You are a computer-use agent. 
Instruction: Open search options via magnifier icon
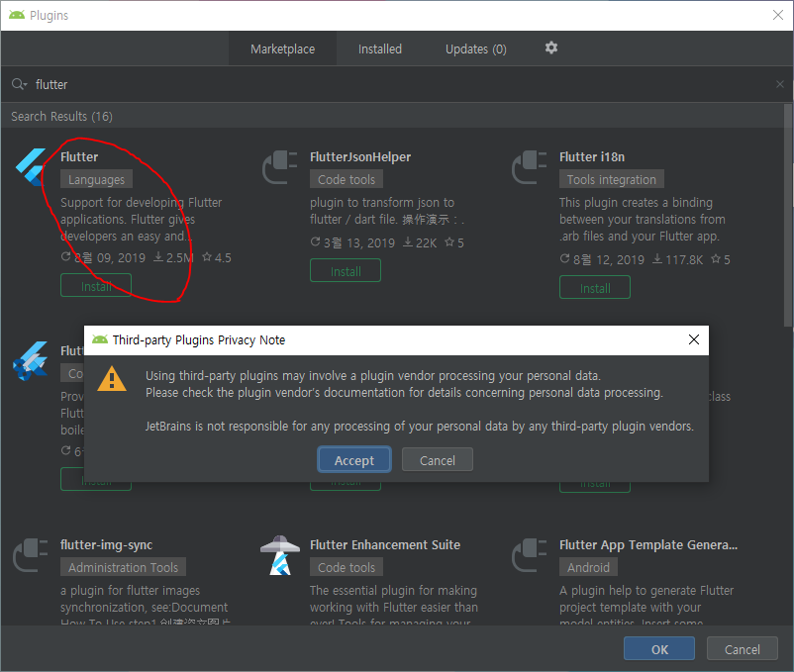(x=19, y=84)
